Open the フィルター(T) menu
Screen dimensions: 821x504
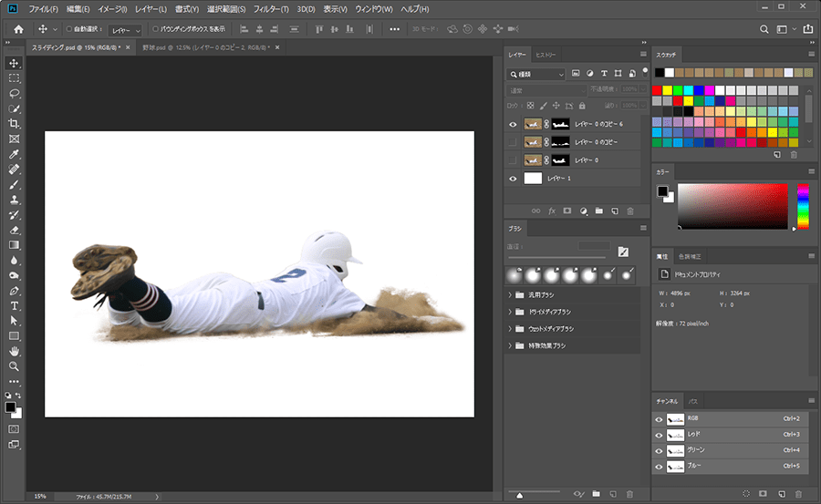273,8
